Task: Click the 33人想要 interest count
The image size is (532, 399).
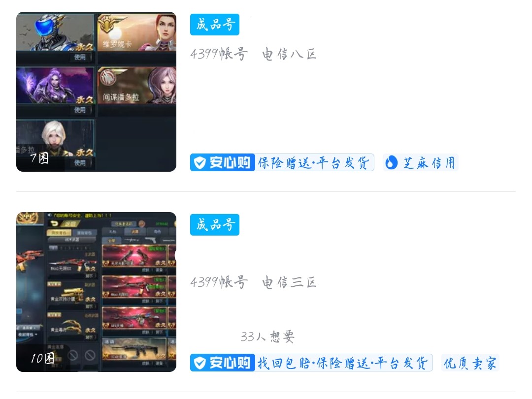Action: (267, 337)
